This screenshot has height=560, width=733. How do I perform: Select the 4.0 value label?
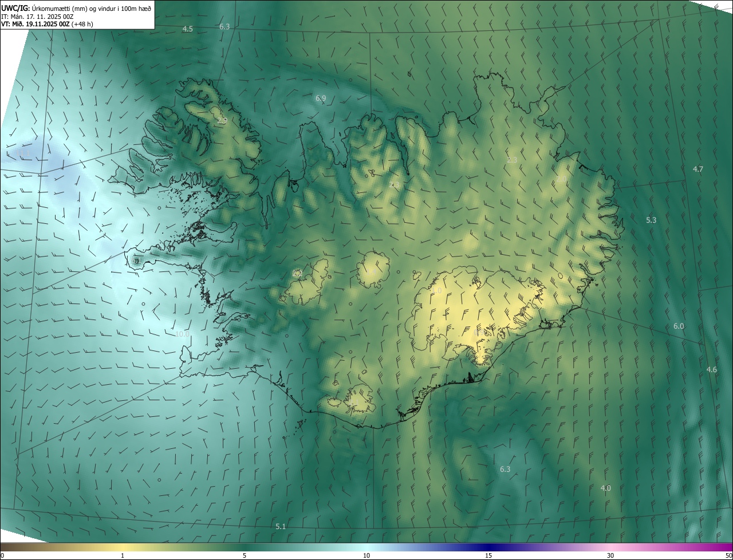(x=605, y=488)
